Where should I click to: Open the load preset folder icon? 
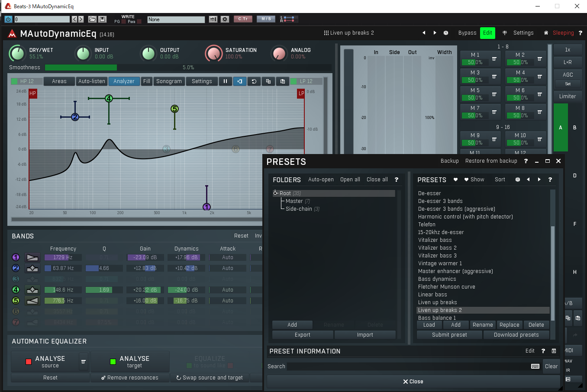(x=92, y=19)
